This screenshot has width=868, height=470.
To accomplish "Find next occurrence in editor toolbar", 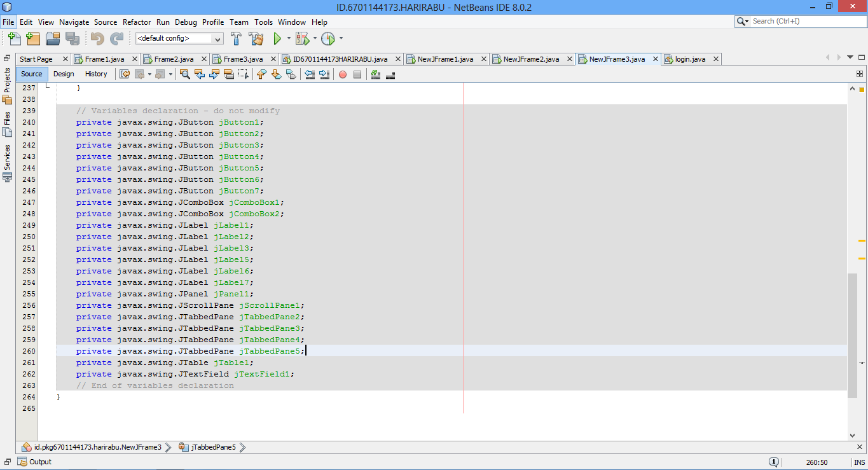I will tap(214, 74).
